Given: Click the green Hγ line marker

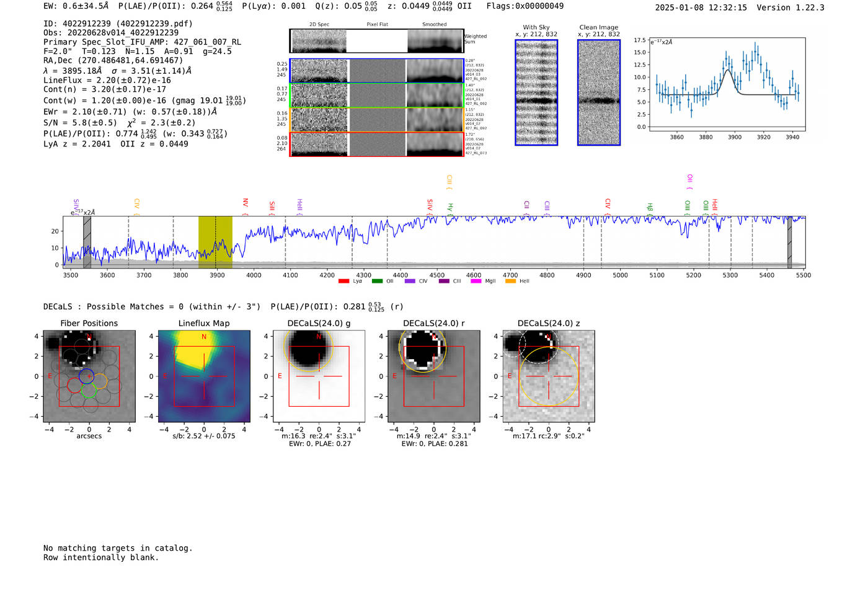Looking at the screenshot, I should [x=451, y=209].
